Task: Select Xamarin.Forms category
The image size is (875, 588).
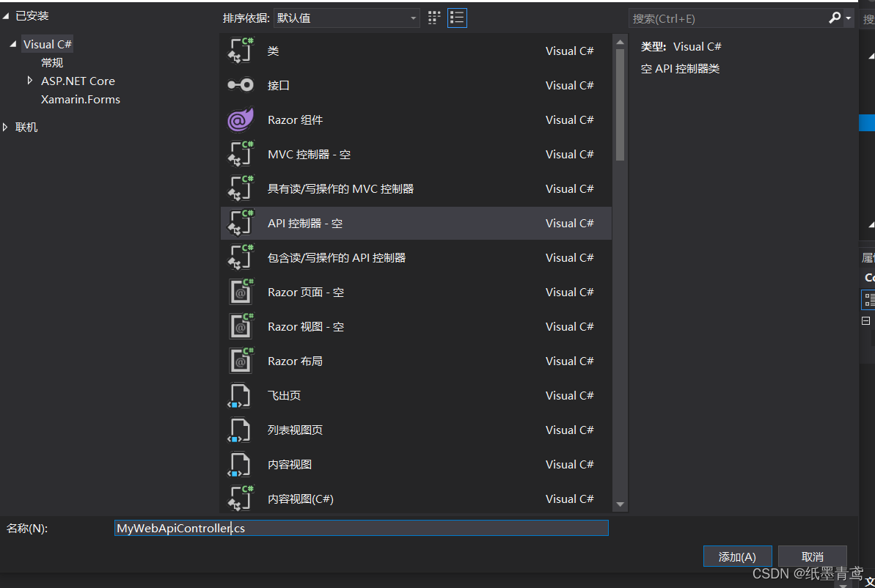Action: pyautogui.click(x=81, y=99)
